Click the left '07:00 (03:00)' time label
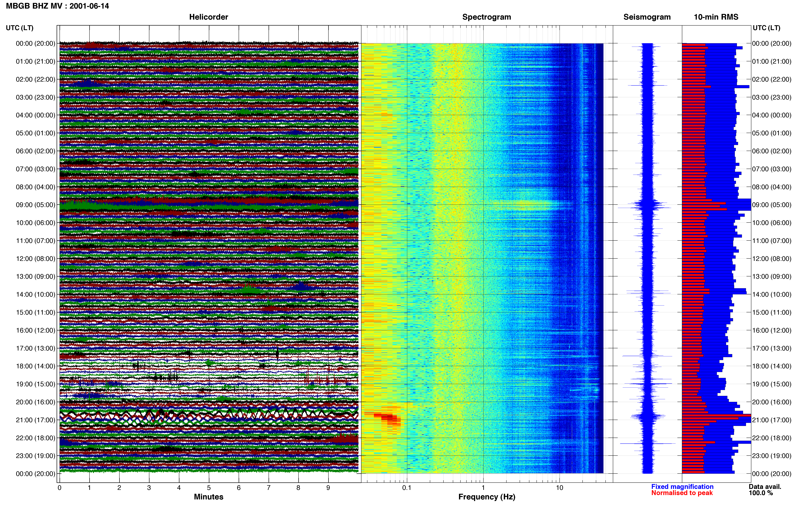Viewport: 812px width, 508px height. [x=36, y=169]
